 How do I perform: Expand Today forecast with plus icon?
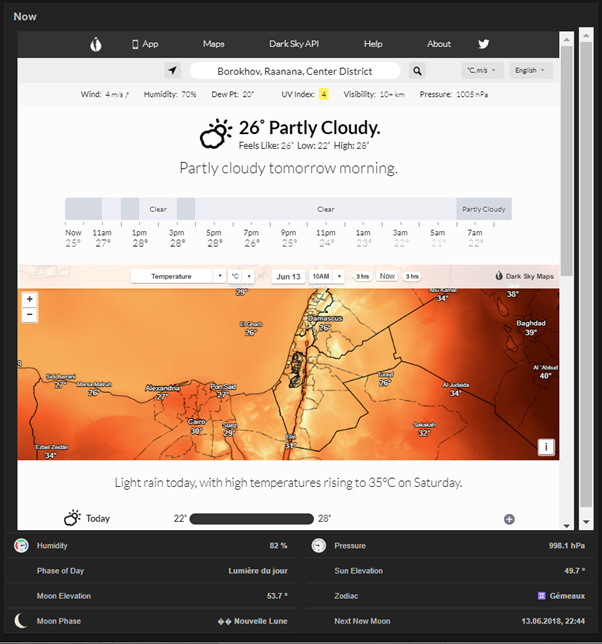pos(509,519)
